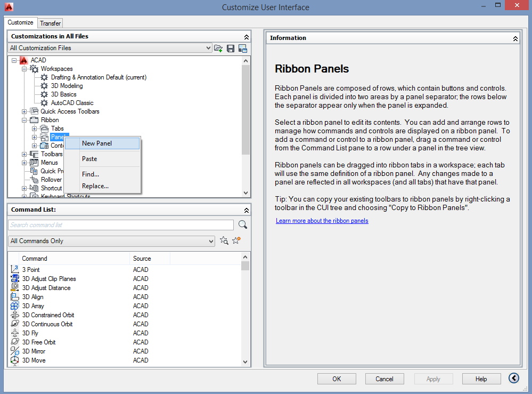Image resolution: width=532 pixels, height=394 pixels.
Task: Click the image manager icon beside save
Action: (243, 49)
